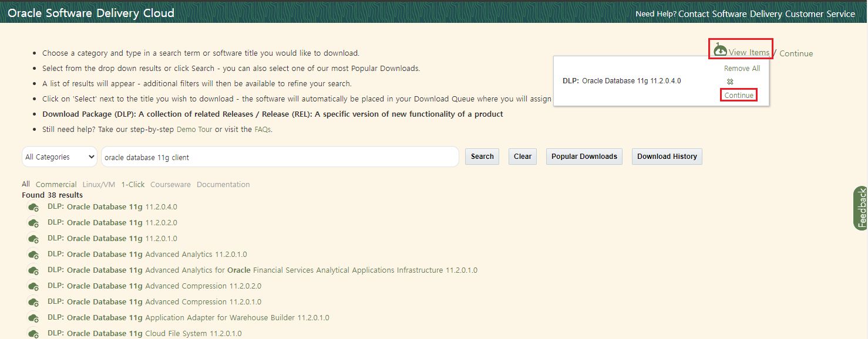Image resolution: width=868 pixels, height=339 pixels.
Task: Open Download History
Action: click(667, 157)
